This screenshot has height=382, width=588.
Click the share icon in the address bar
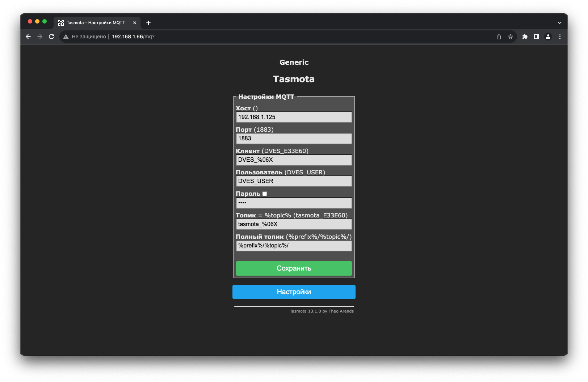click(499, 37)
